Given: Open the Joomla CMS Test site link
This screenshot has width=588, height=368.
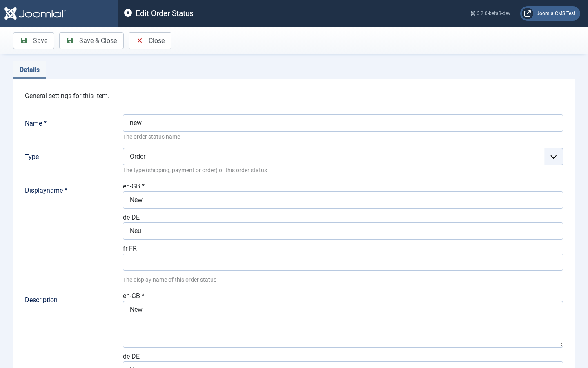Looking at the screenshot, I should tap(550, 13).
